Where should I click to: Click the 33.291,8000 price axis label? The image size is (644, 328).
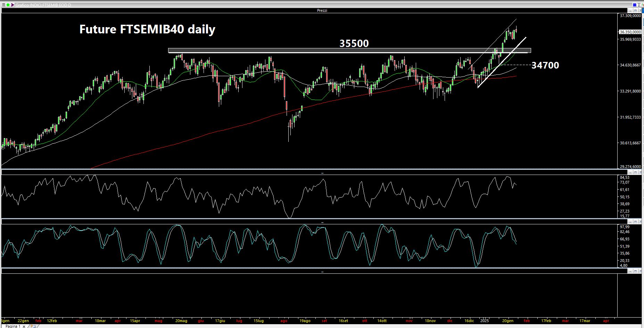[x=630, y=91]
